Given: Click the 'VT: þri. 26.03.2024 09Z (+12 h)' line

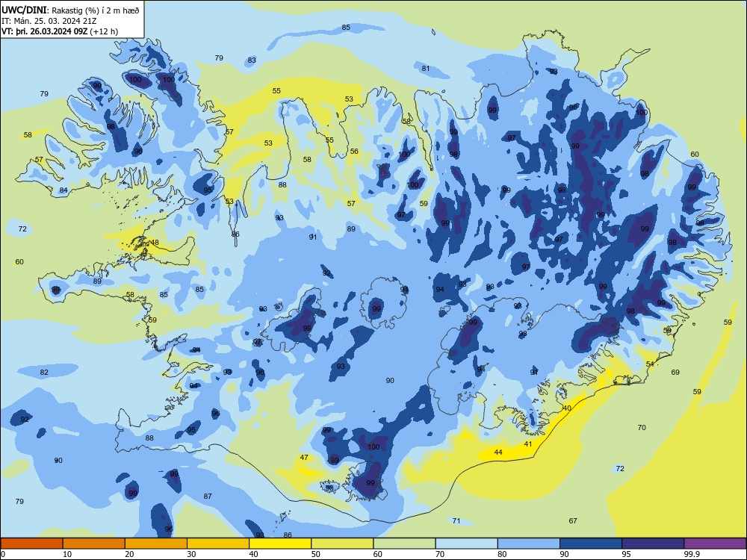Looking at the screenshot, I should (x=60, y=31).
